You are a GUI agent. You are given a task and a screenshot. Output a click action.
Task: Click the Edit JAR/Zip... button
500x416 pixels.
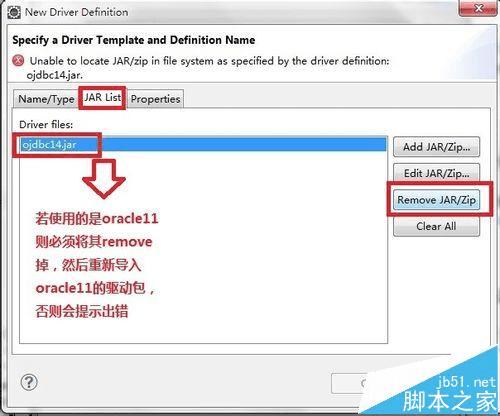point(436,173)
